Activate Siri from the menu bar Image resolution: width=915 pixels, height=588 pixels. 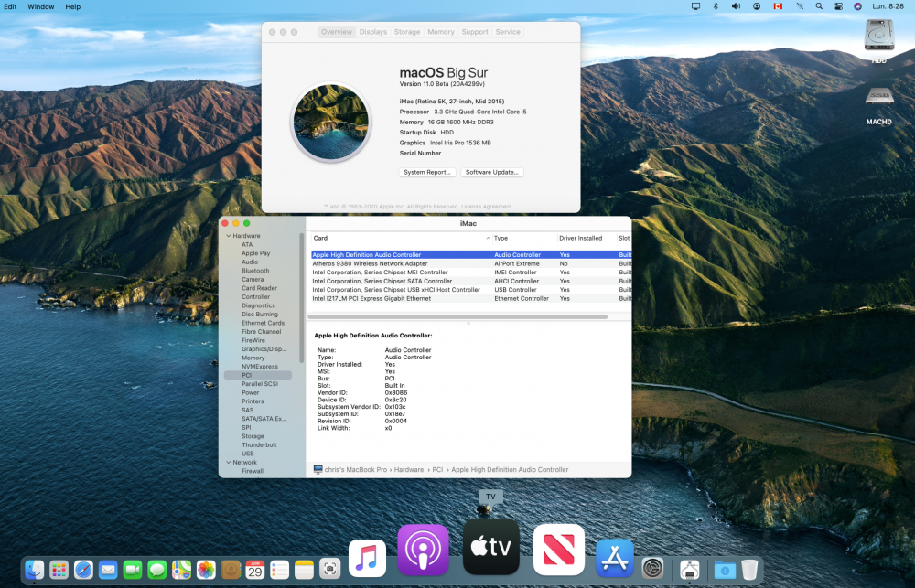pos(858,6)
